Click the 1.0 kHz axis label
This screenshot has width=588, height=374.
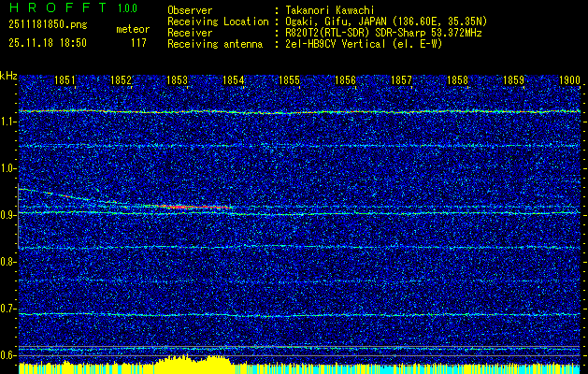tap(8, 168)
